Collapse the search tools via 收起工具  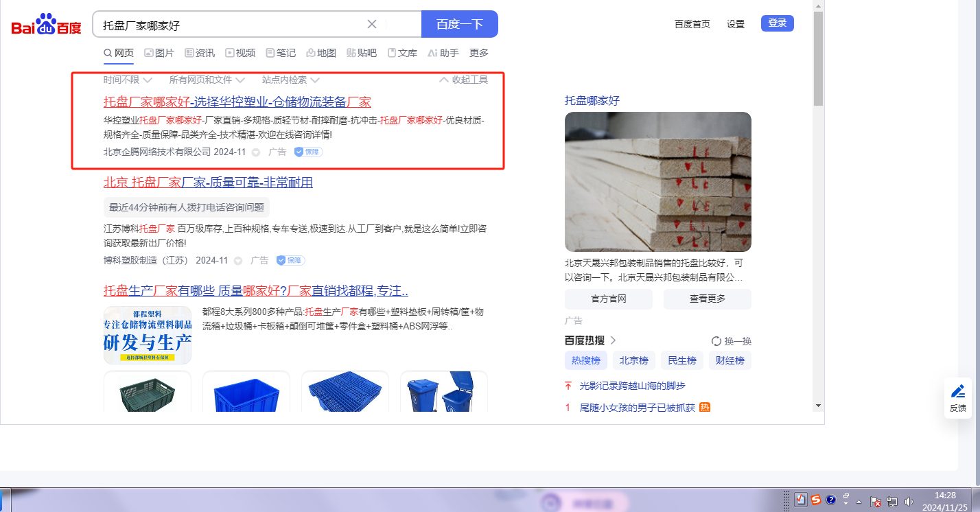(x=463, y=80)
